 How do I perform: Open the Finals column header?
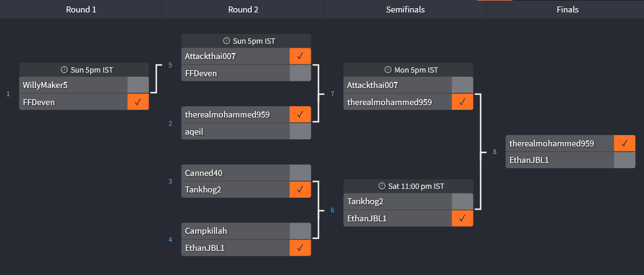[x=567, y=9]
